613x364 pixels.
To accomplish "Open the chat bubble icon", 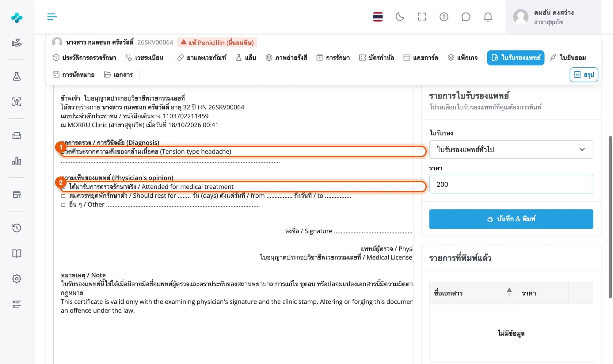I will 466,17.
